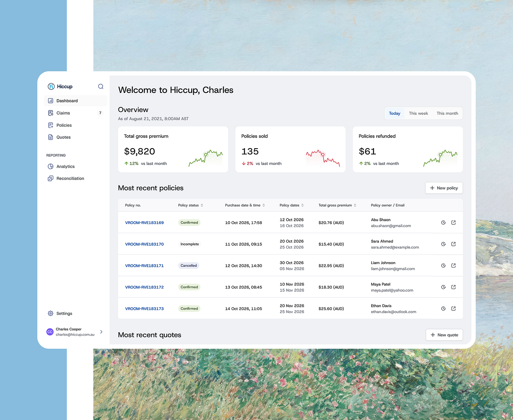Select the Quotes icon
The height and width of the screenshot is (420, 513).
(51, 137)
